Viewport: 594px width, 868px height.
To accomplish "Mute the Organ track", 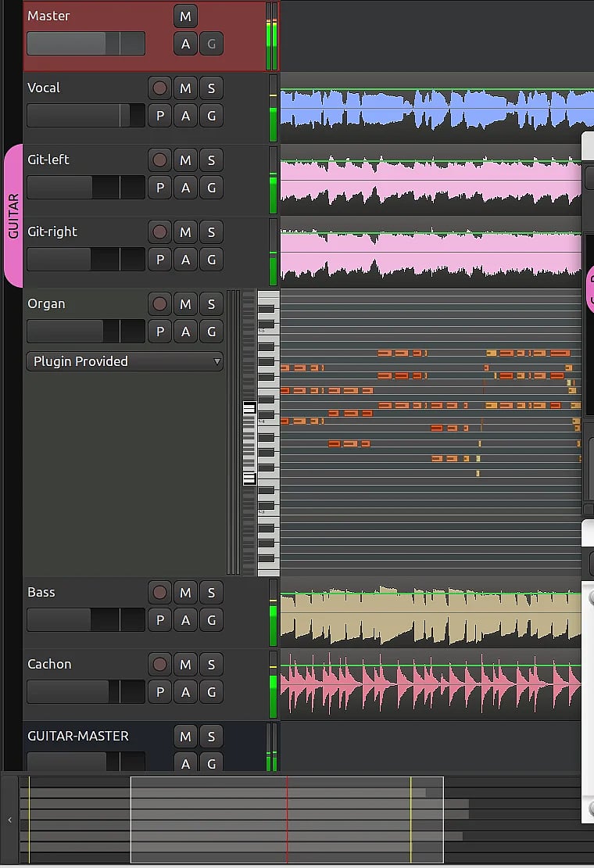I will tap(185, 304).
